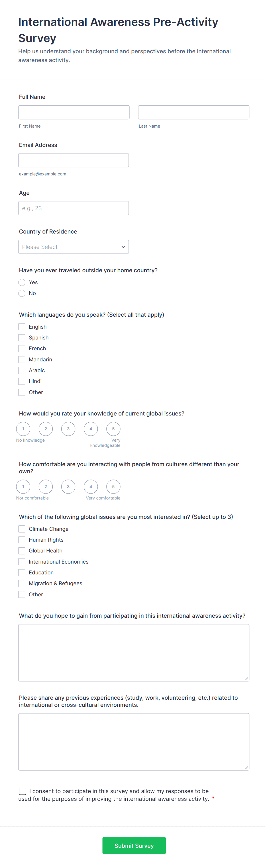Click the Submit Survey button
265x868 pixels.
(x=134, y=846)
